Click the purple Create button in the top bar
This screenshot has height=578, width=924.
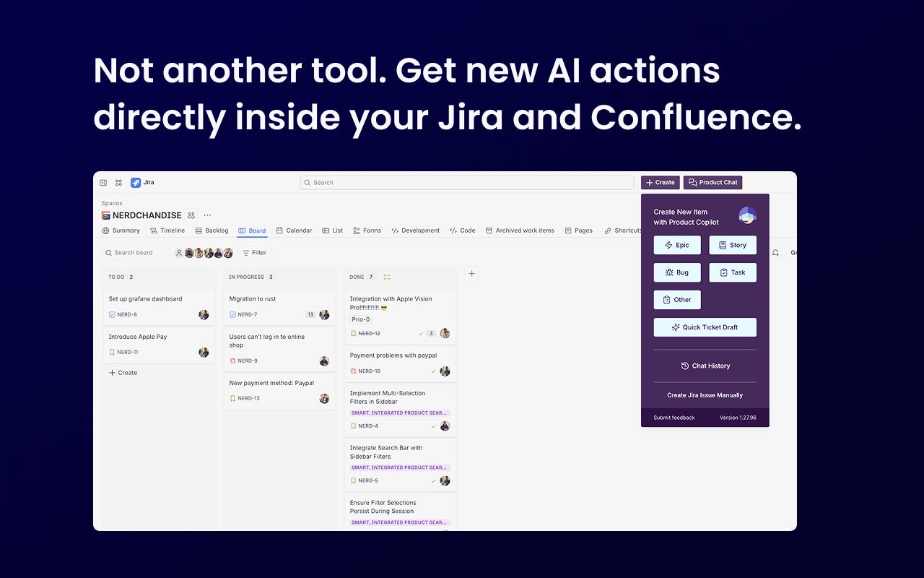pos(661,183)
